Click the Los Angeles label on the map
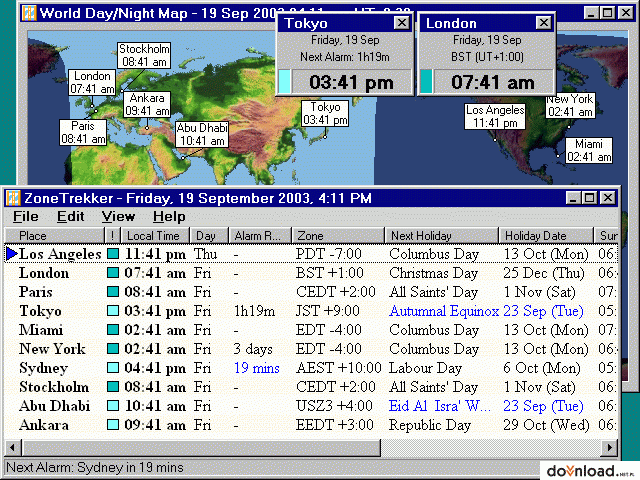 point(495,116)
